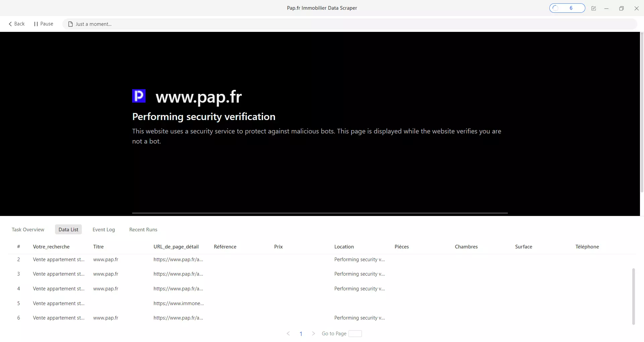This screenshot has width=644, height=342.
Task: Click the running count indicator showing 6
Action: point(567,8)
